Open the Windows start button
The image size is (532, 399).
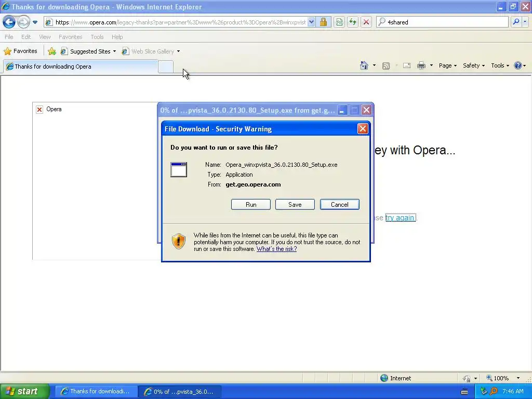point(25,392)
